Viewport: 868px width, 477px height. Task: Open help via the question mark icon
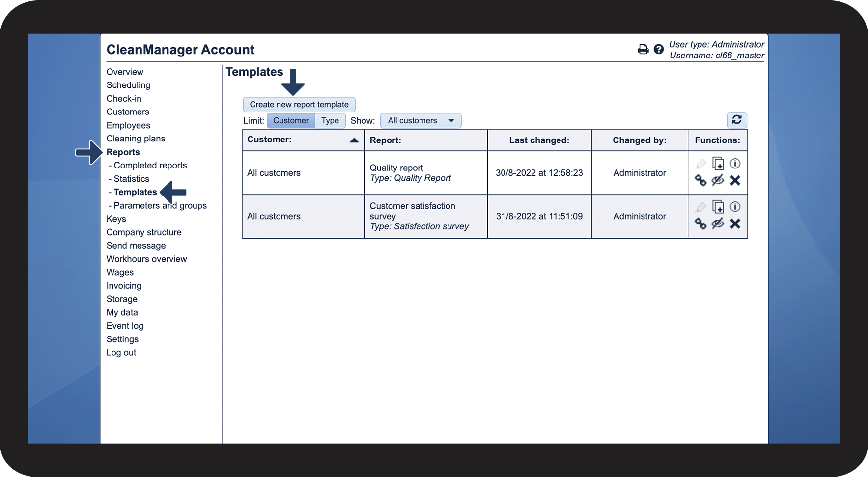[x=659, y=49]
